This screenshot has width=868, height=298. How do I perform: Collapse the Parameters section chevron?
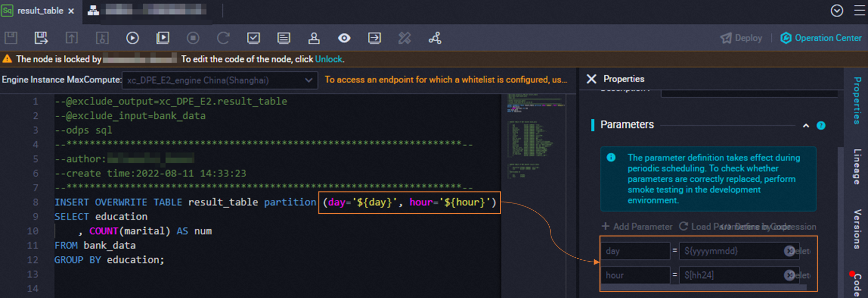806,125
